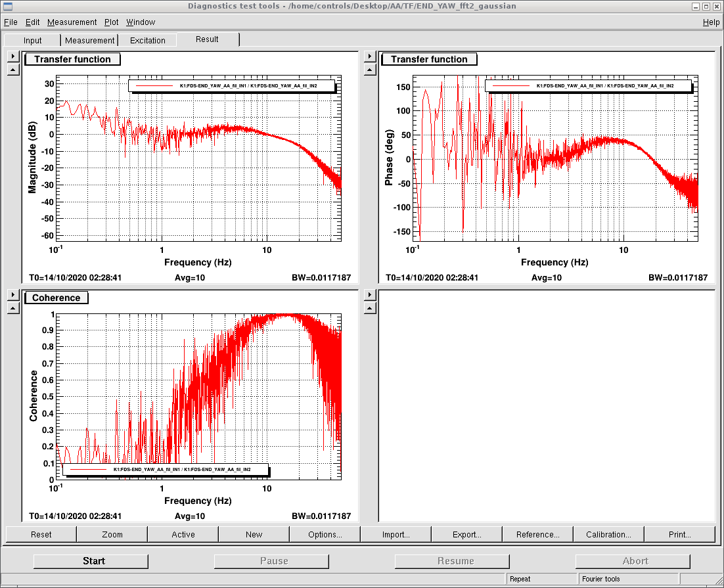724x588 pixels.
Task: Open the File menu
Action: [x=11, y=22]
